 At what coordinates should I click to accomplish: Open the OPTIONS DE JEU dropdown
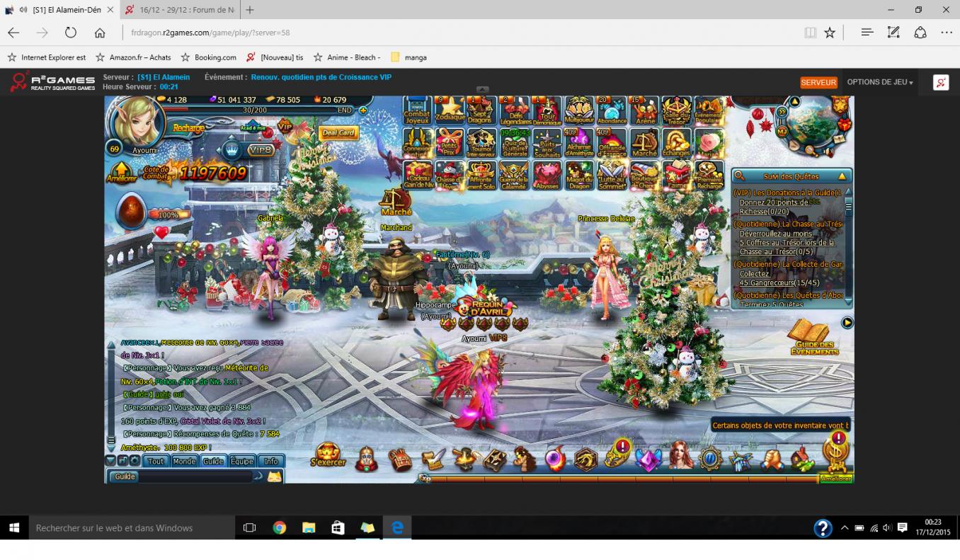tap(879, 82)
